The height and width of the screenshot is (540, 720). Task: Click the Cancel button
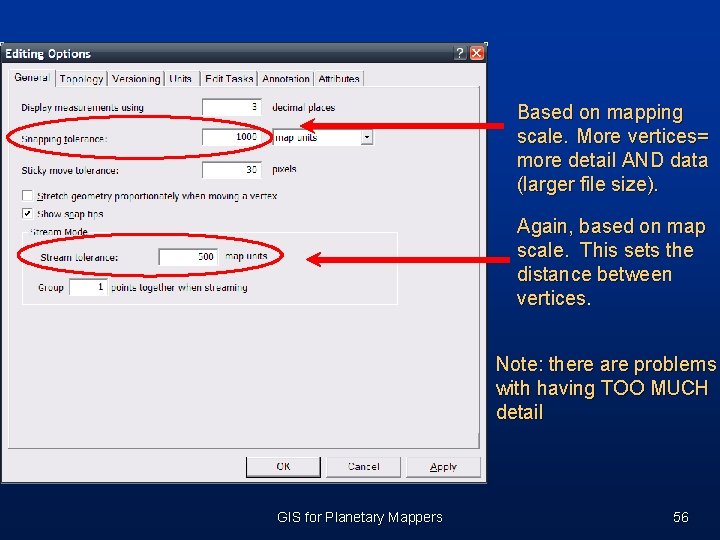(363, 467)
